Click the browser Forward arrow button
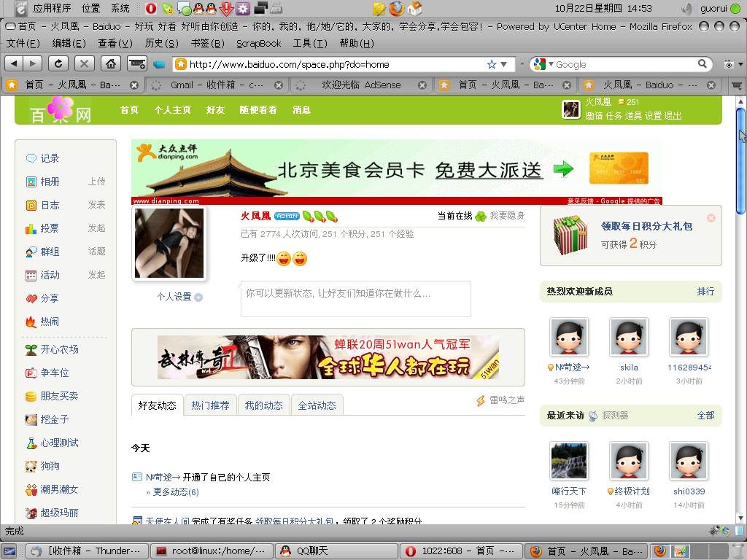Viewport: 747px width, 560px height. (32, 63)
